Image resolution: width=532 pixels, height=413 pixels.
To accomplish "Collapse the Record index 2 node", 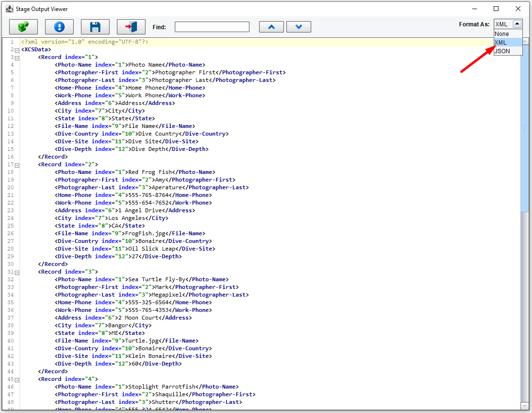I will pos(17,166).
